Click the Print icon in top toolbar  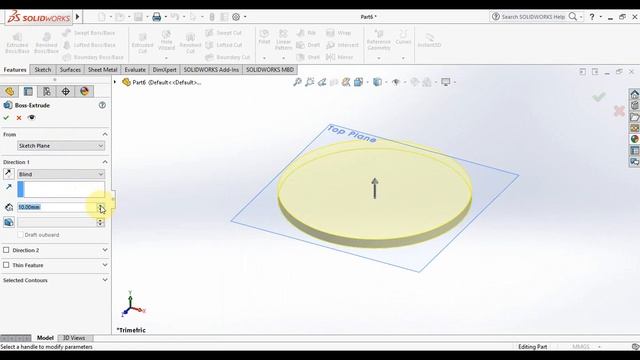coord(157,17)
